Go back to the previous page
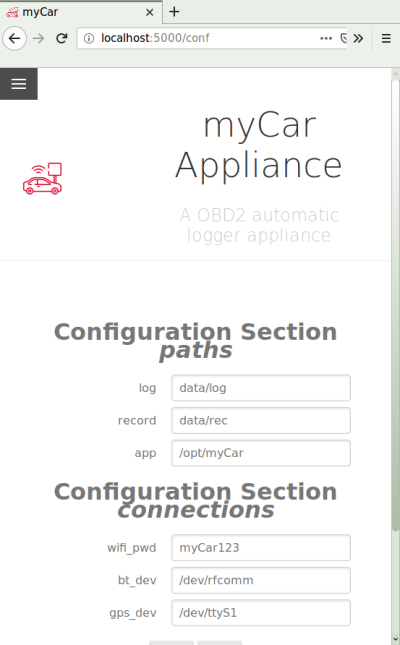The height and width of the screenshot is (645, 400). pyautogui.click(x=14, y=38)
